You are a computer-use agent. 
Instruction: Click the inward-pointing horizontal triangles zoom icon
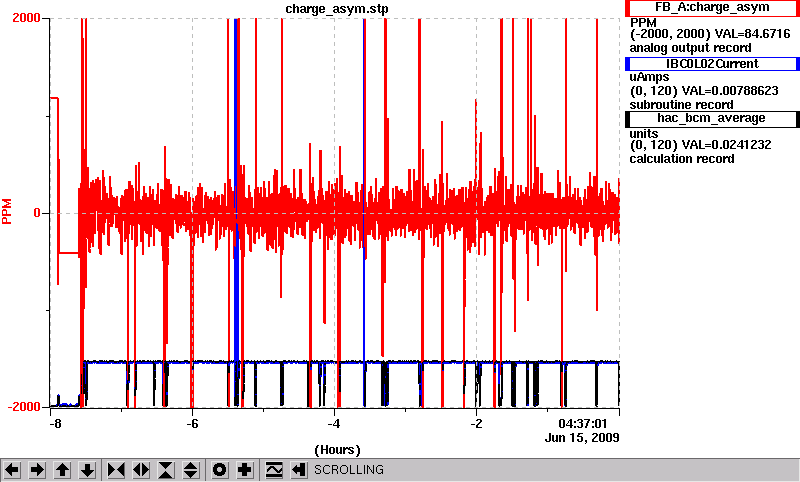pyautogui.click(x=116, y=470)
